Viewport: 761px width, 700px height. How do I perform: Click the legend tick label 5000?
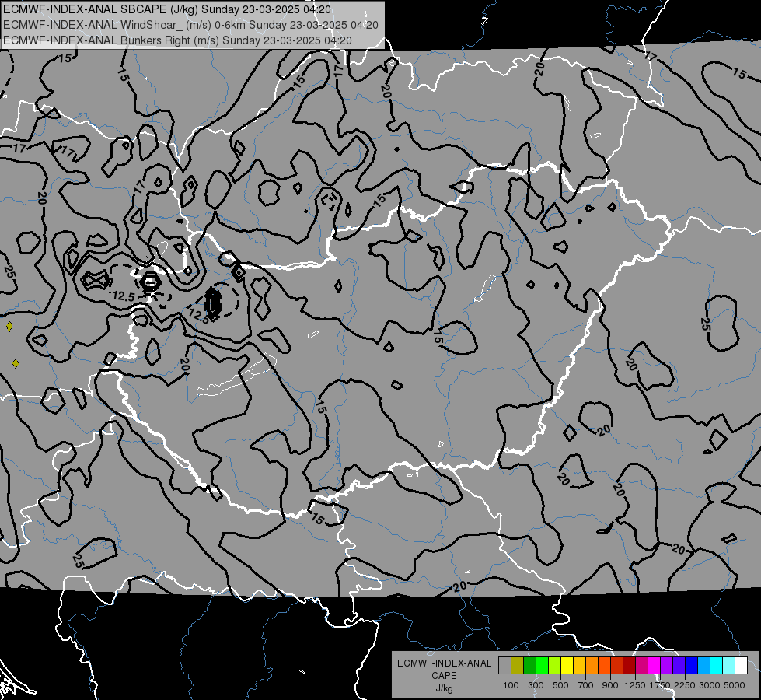tap(735, 685)
